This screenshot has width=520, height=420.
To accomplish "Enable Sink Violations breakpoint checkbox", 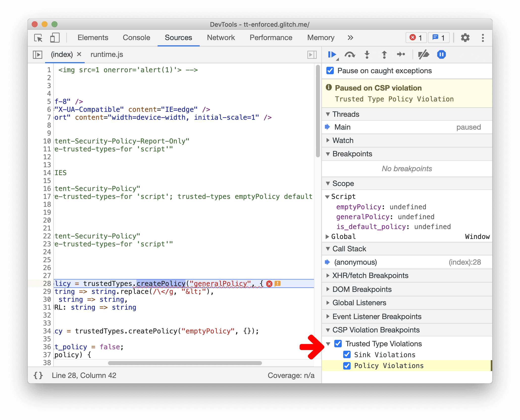I will 347,354.
